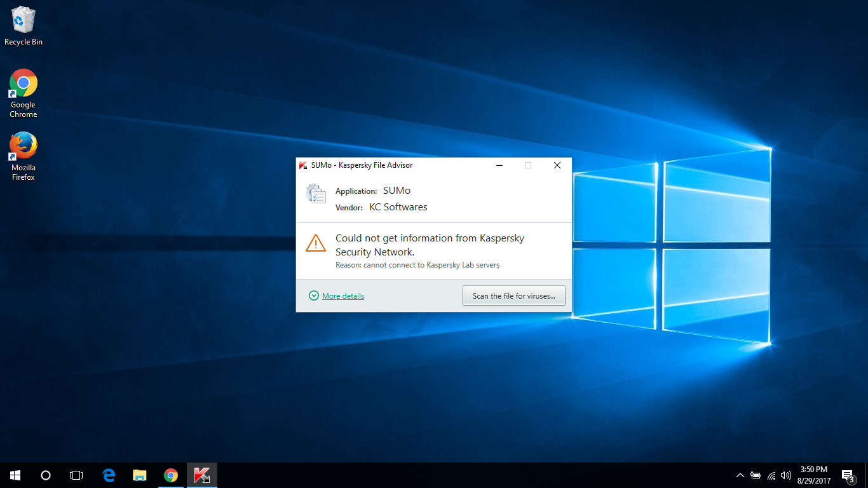Open the More details link
The width and height of the screenshot is (868, 488).
(x=343, y=296)
